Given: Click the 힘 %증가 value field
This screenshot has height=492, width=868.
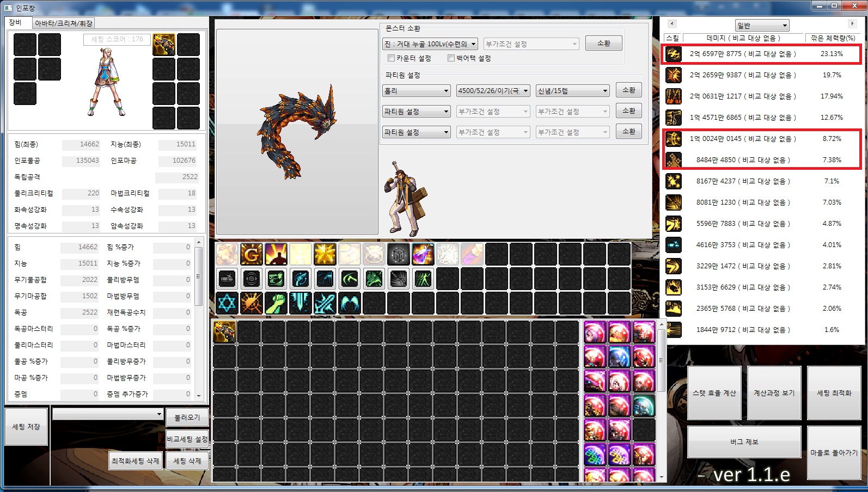Looking at the screenshot, I should pyautogui.click(x=173, y=247).
